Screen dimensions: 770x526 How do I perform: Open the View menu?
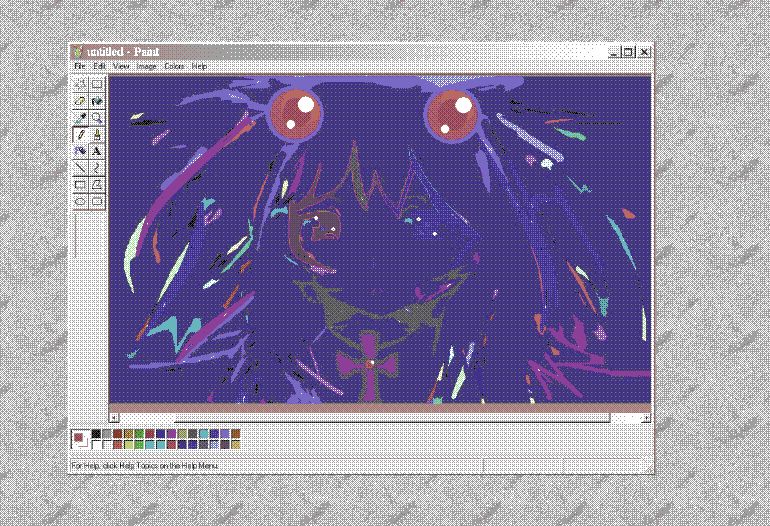121,66
